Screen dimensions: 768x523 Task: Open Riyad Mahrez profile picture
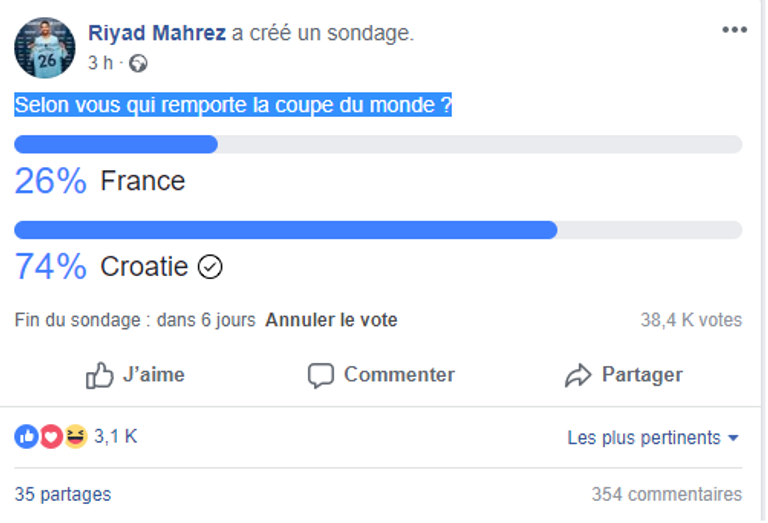coord(44,47)
